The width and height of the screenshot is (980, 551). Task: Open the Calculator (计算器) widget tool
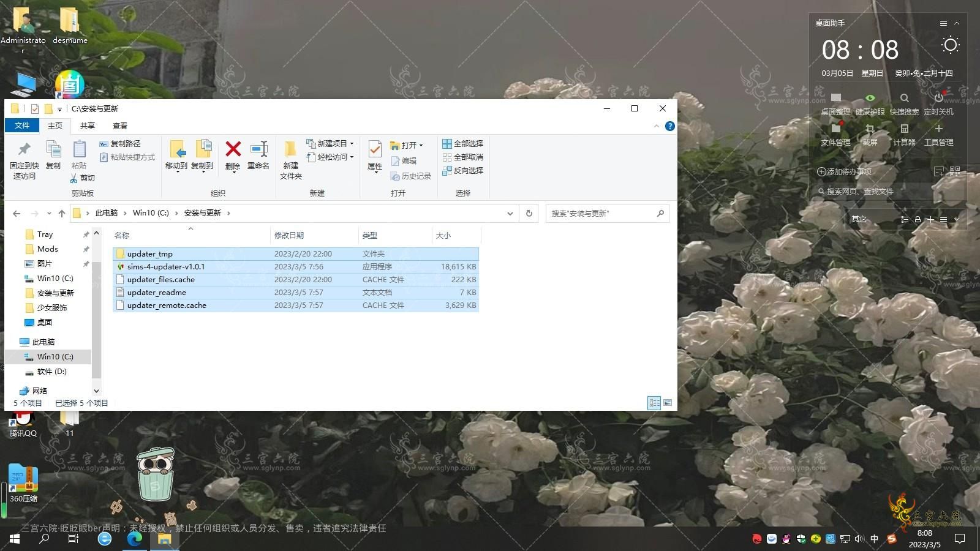click(904, 134)
